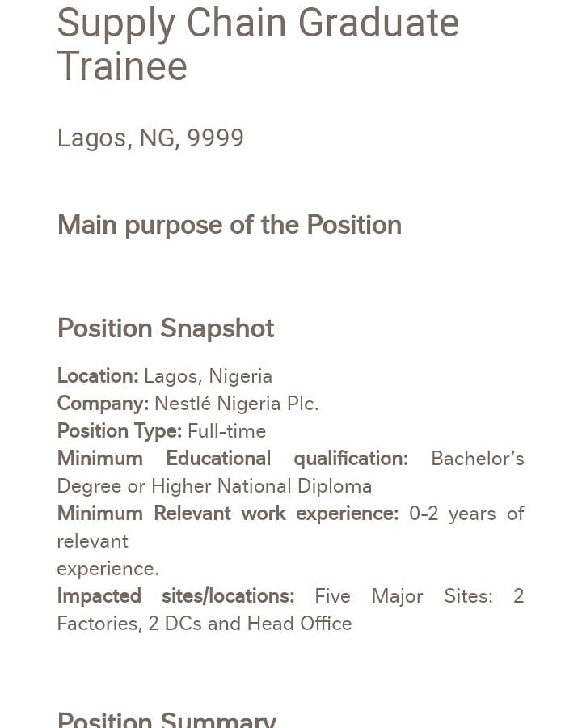This screenshot has width=582, height=728.
Task: Select the Lagos, NG, 9999 location text
Action: click(150, 138)
